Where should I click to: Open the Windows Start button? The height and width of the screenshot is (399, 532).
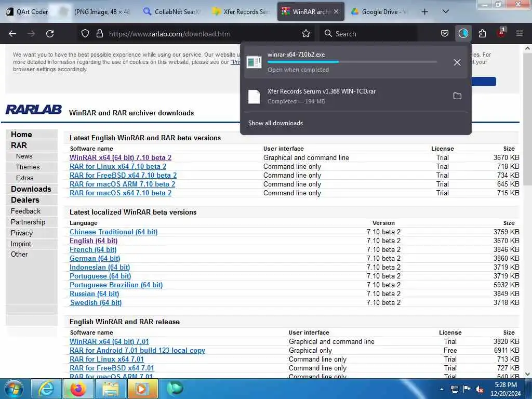pos(14,389)
